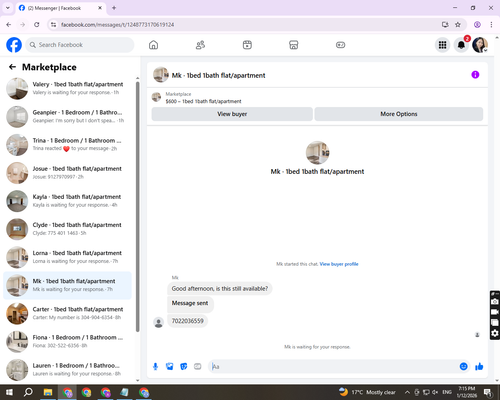Viewport: 500px width, 400px height.
Task: Click the Search Facebook field
Action: (x=80, y=45)
